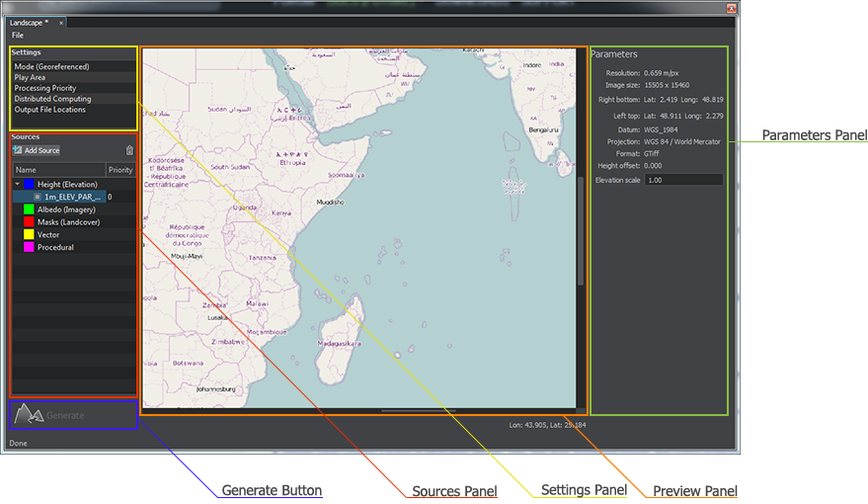Click the trash icon in Sources

(x=129, y=150)
